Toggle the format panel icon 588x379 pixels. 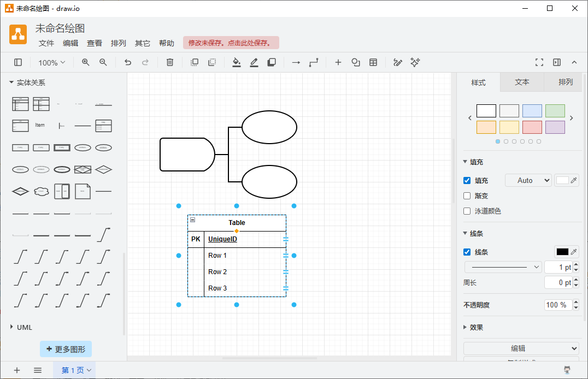point(557,62)
